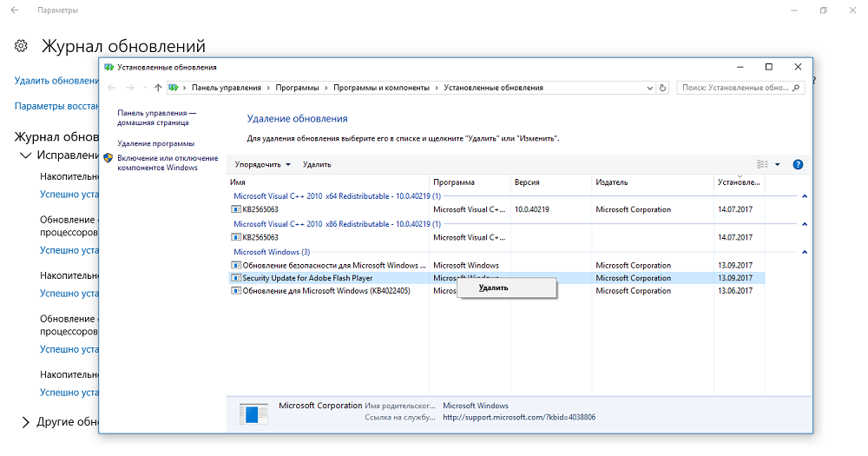Image resolution: width=868 pixels, height=456 pixels.
Task: Open Панель управления домашняя страница link
Action: 156,117
